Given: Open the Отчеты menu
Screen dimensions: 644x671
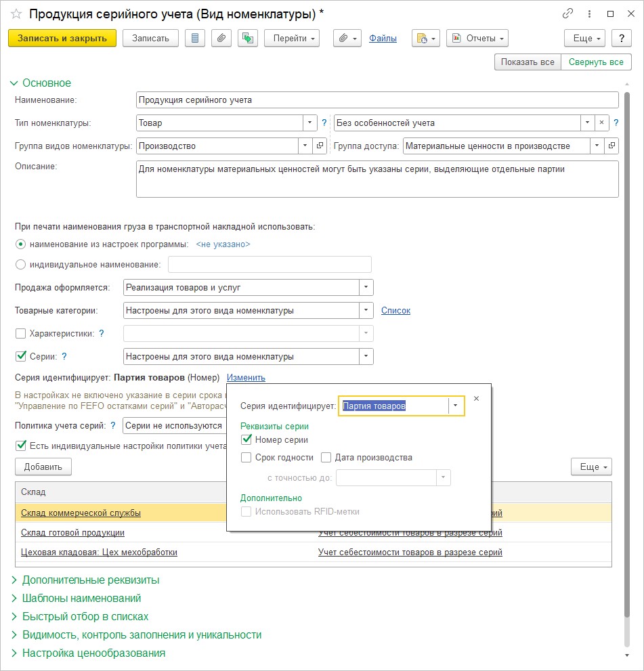Looking at the screenshot, I should (x=477, y=39).
